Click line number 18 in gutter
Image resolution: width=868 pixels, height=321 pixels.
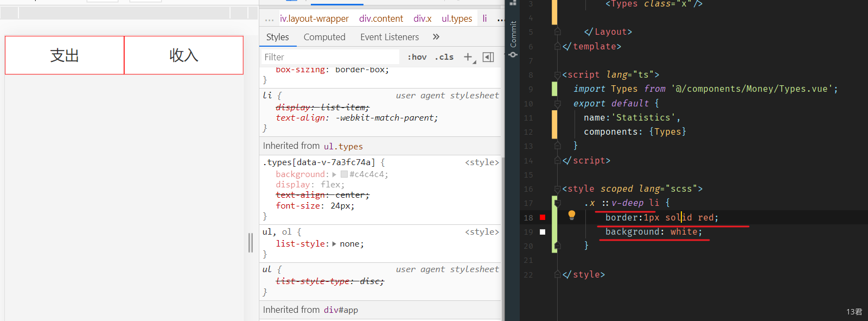click(x=528, y=218)
